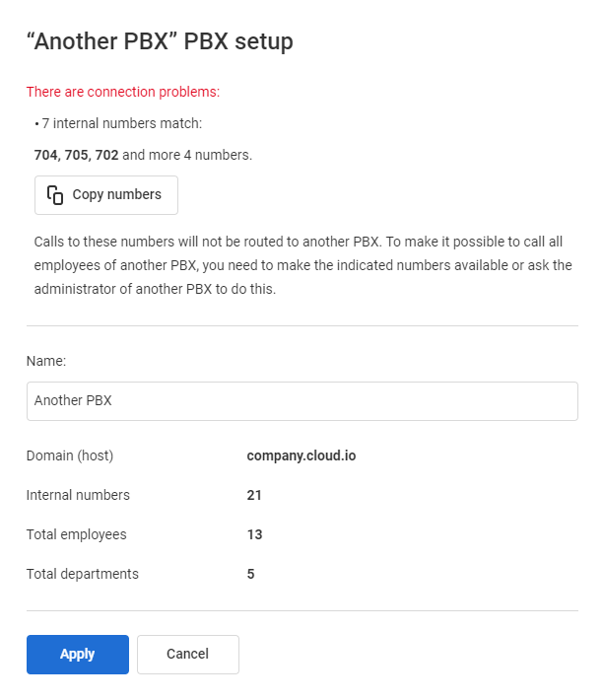The height and width of the screenshot is (700, 604).
Task: Click the Internal numbers count 21
Action: (x=254, y=495)
